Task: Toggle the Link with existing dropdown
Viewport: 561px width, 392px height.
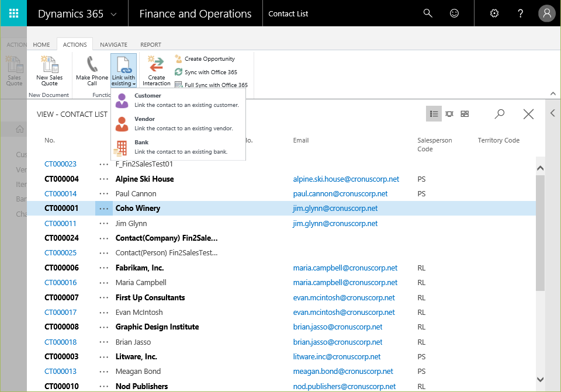Action: pos(123,71)
